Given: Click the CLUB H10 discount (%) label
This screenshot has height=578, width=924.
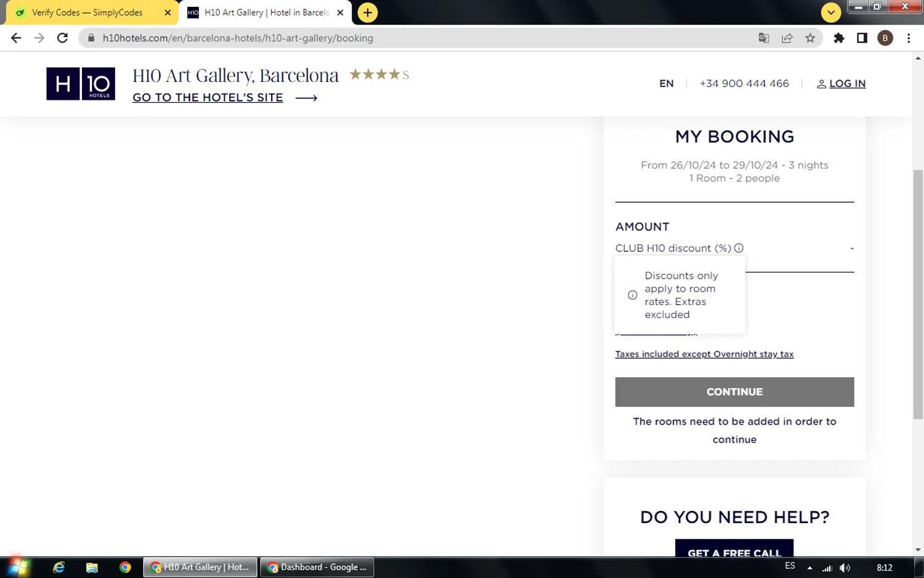Looking at the screenshot, I should pyautogui.click(x=673, y=248).
